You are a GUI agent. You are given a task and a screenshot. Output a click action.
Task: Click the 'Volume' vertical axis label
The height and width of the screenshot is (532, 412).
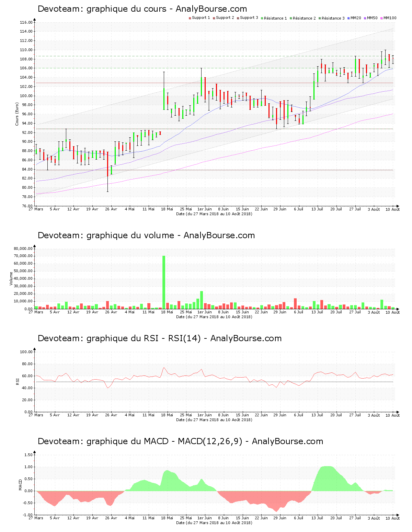tap(11, 279)
